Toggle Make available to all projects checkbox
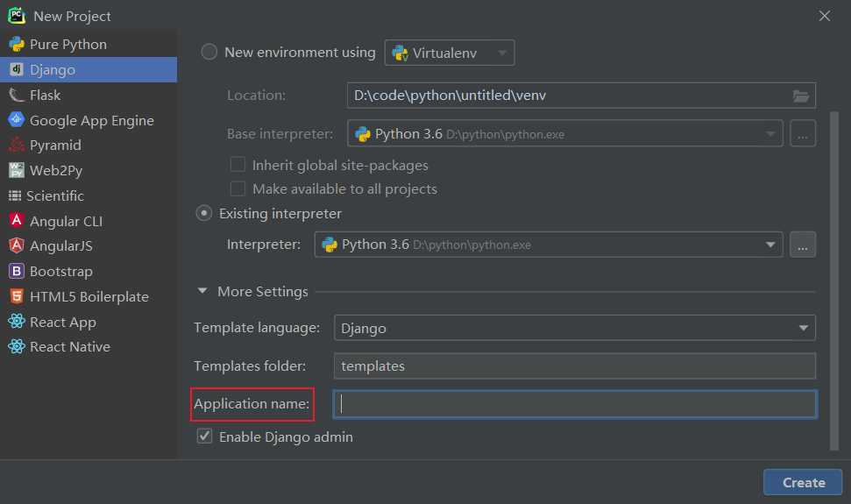The width and height of the screenshot is (851, 504). (238, 188)
